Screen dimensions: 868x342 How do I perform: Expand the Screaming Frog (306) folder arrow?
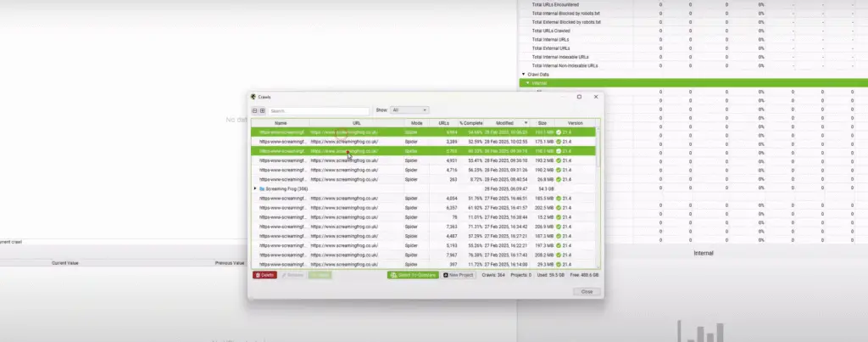coord(255,188)
